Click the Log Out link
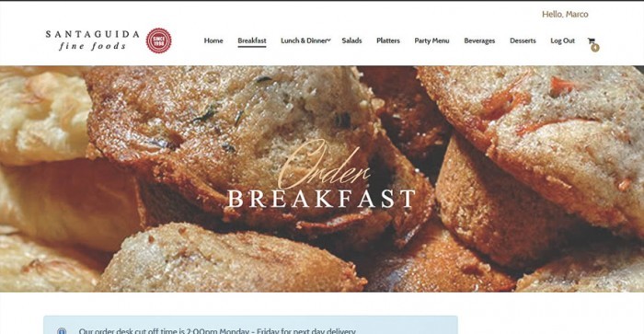The height and width of the screenshot is (334, 644). (563, 40)
